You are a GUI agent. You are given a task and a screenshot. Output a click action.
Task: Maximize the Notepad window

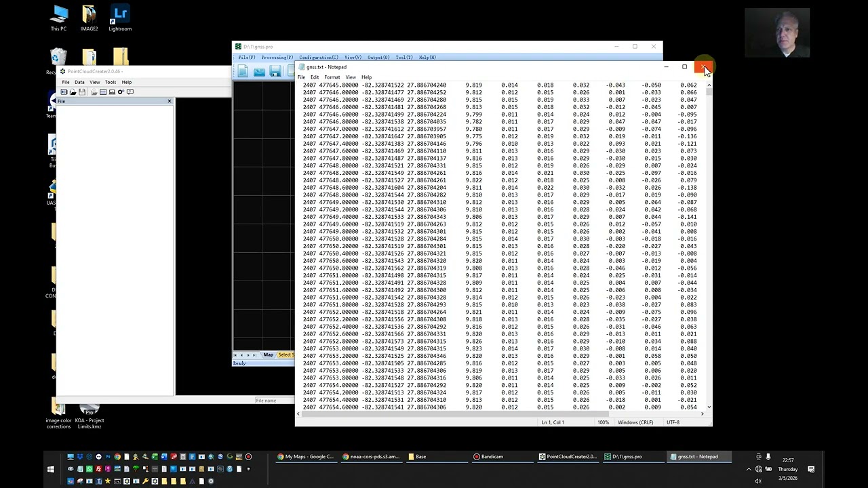pyautogui.click(x=684, y=67)
